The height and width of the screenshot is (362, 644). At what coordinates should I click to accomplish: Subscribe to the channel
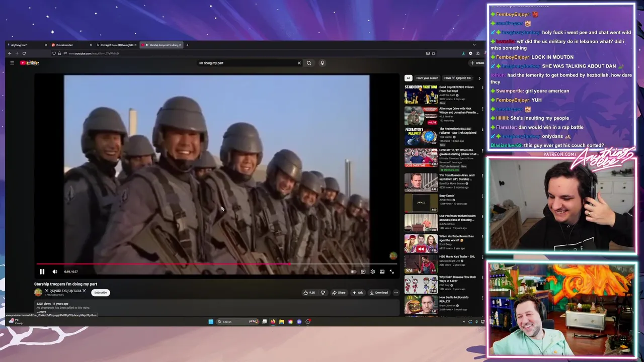click(101, 293)
